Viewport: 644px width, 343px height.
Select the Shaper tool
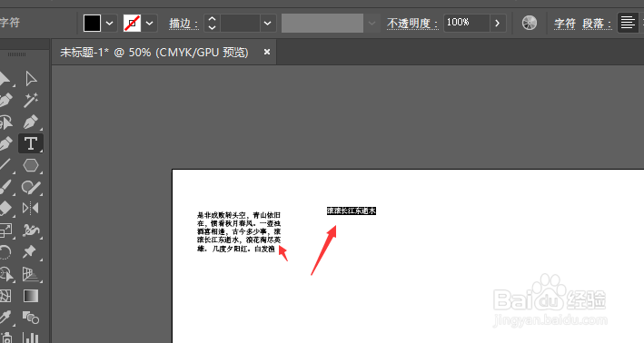(x=31, y=187)
